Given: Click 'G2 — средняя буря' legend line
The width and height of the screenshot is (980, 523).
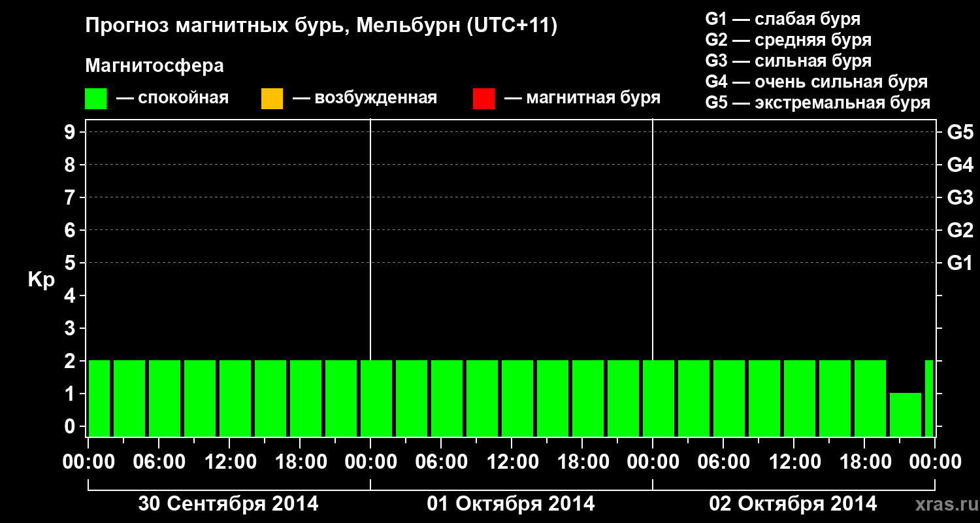Looking at the screenshot, I should pyautogui.click(x=788, y=40).
